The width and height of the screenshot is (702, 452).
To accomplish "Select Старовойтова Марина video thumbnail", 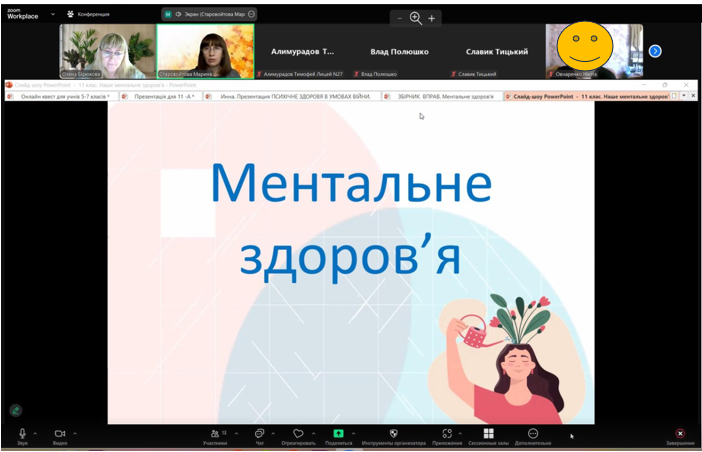I will click(205, 51).
